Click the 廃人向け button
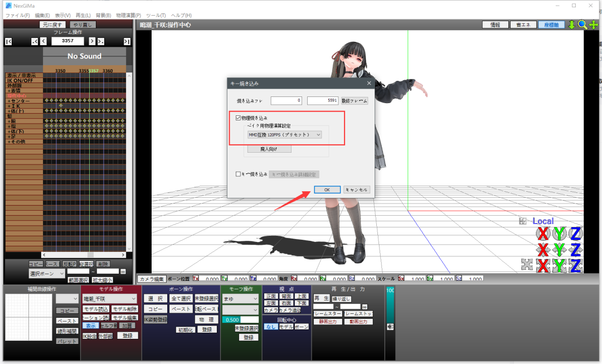Viewport: 602px width, 364px height. [x=269, y=149]
